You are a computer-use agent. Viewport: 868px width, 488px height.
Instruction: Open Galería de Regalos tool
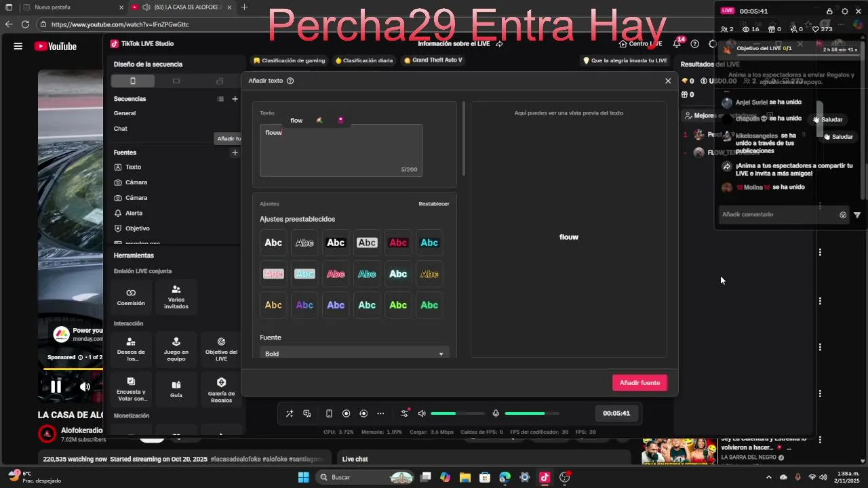coord(221,389)
